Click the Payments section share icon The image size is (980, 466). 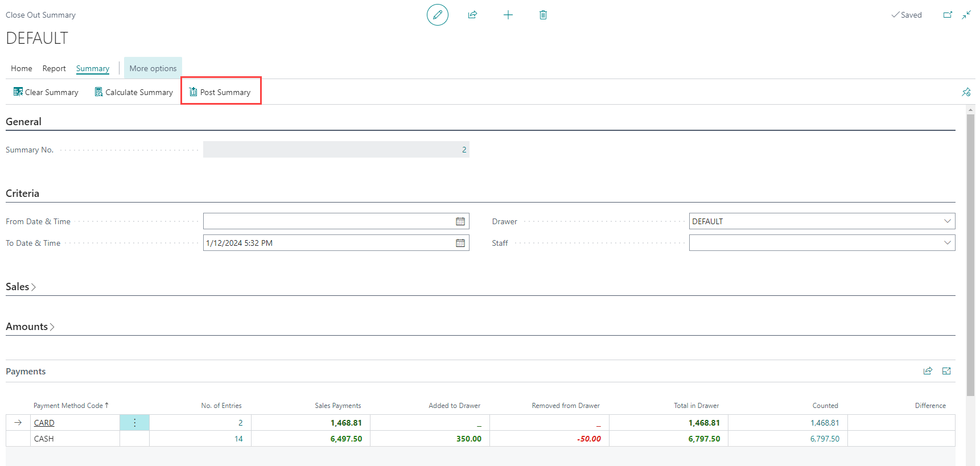pos(928,371)
